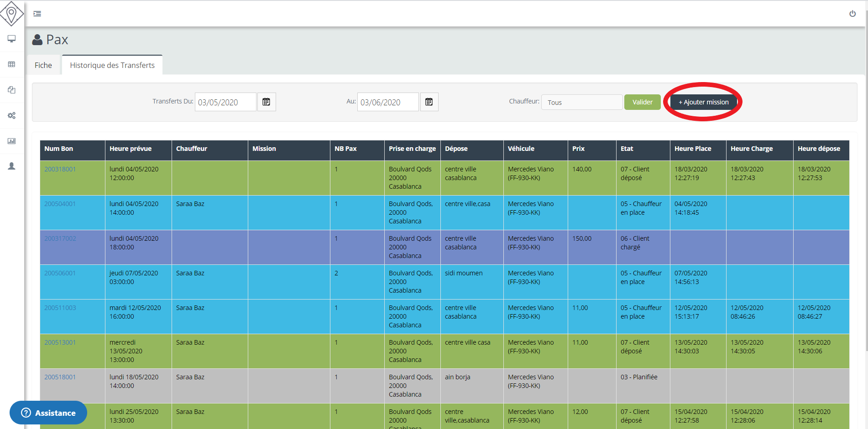
Task: Open transfer voucher 200318001 link
Action: tap(60, 169)
